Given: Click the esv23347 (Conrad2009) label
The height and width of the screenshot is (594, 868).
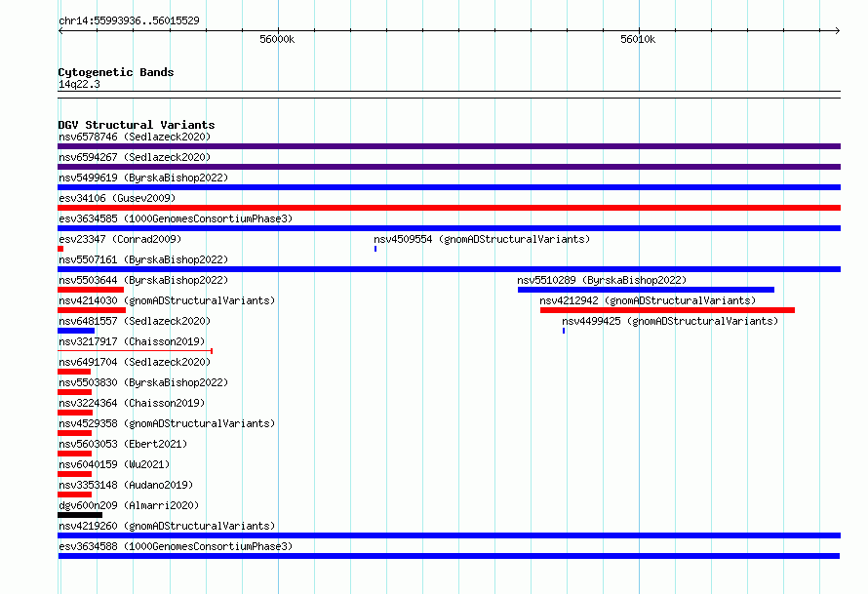Looking at the screenshot, I should coord(120,239).
